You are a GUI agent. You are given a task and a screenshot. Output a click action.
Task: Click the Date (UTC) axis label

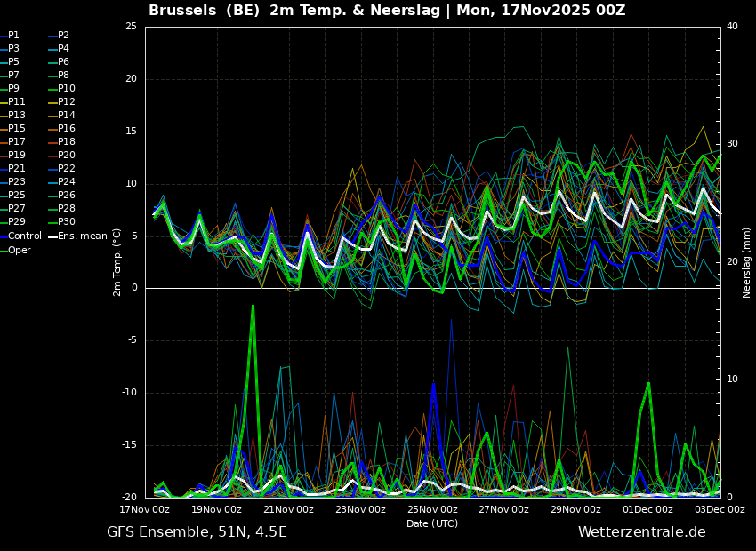432,523
